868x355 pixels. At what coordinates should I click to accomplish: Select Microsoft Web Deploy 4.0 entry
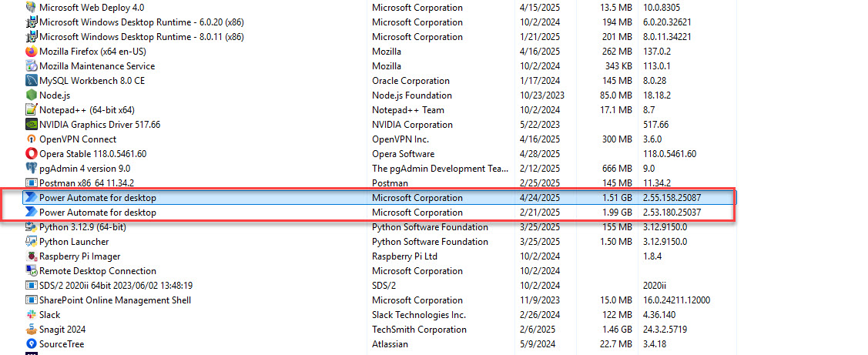(x=93, y=8)
